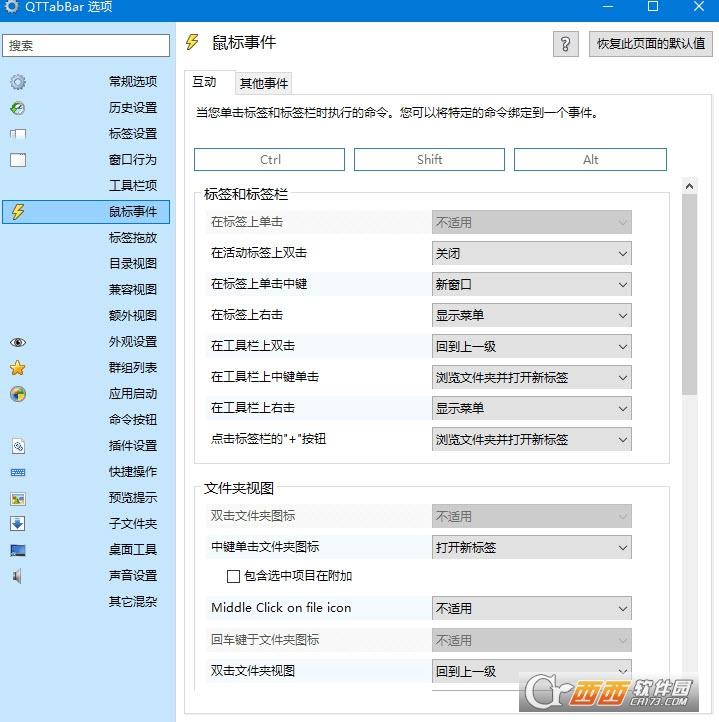Click the 在工具栏上中键单击 label
The image size is (719, 722).
pyautogui.click(x=265, y=377)
